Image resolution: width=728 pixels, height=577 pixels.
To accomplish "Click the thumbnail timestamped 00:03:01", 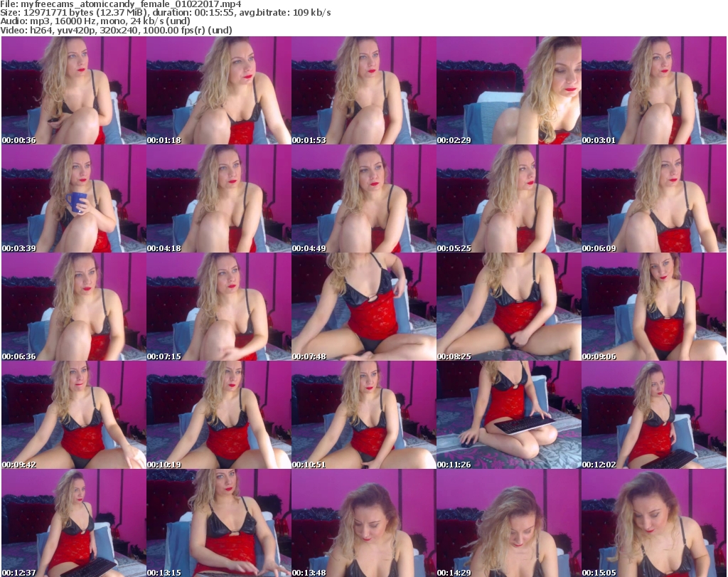I will pos(654,90).
